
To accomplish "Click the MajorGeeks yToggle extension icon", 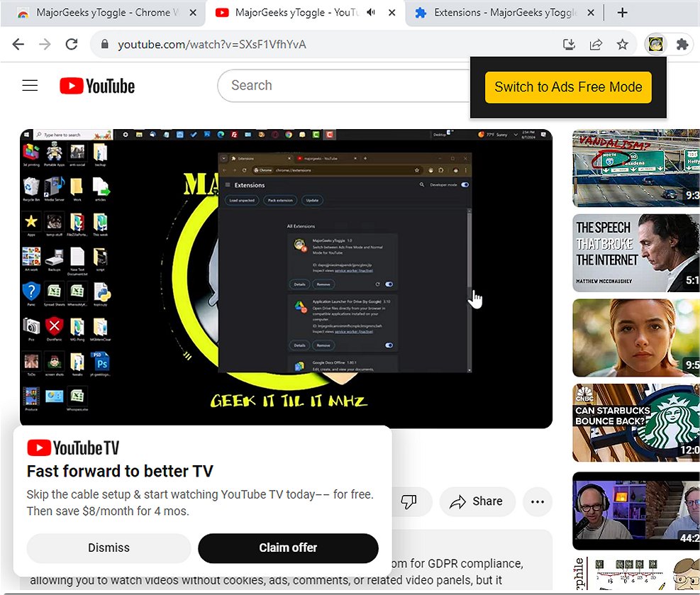I will coord(655,44).
